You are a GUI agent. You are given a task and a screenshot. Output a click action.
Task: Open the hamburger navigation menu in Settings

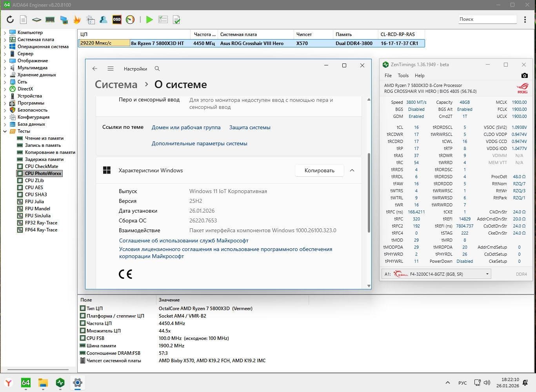(111, 69)
